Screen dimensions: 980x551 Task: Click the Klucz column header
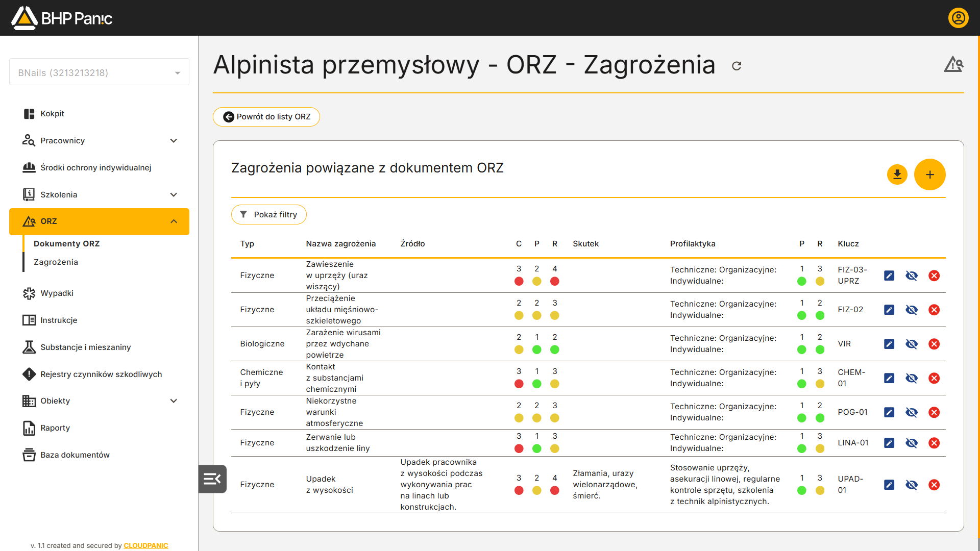coord(848,244)
